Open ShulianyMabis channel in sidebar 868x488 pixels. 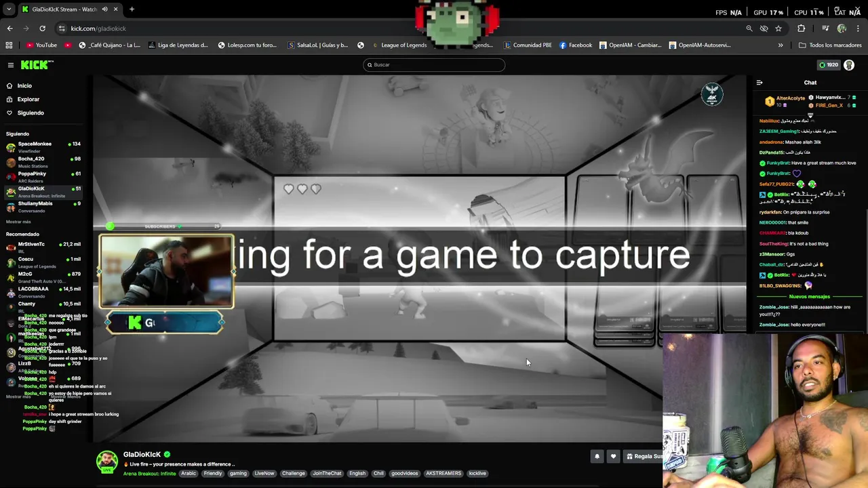(42, 207)
